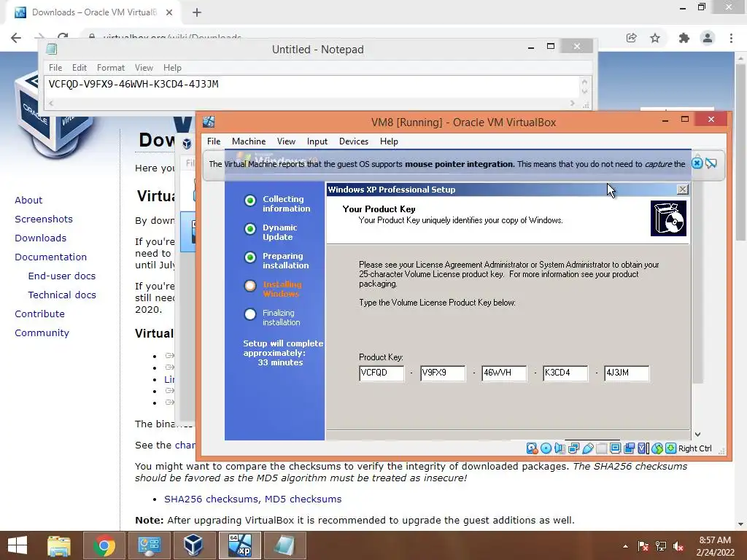Click the Action Center flag tray icon
The height and width of the screenshot is (560, 747).
(643, 546)
